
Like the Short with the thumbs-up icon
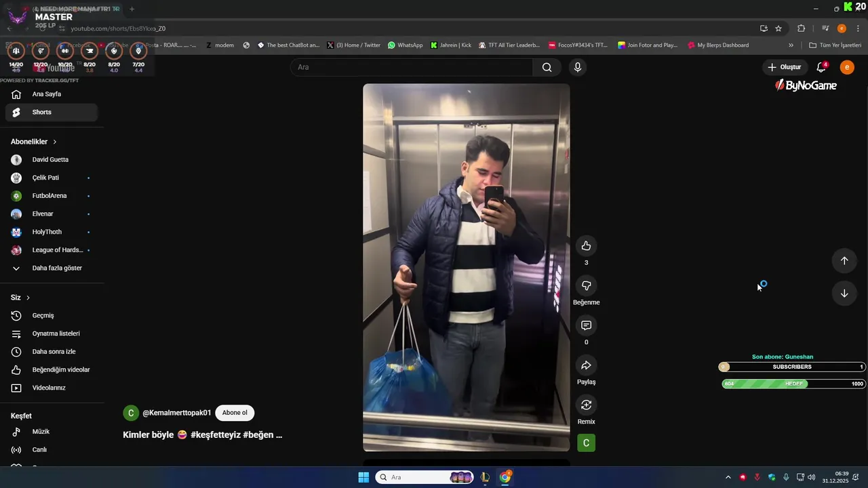tap(586, 246)
